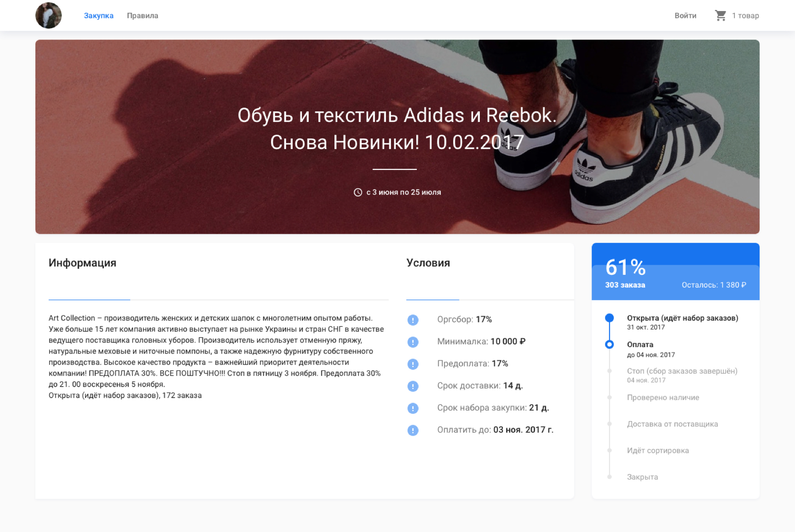Click the Условия section heading
The image size is (795, 532).
[428, 263]
